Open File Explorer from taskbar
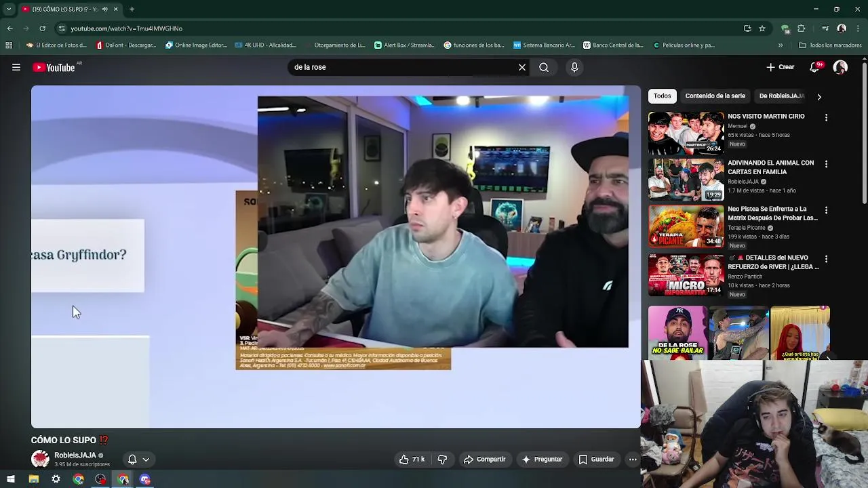This screenshot has height=488, width=868. click(33, 479)
